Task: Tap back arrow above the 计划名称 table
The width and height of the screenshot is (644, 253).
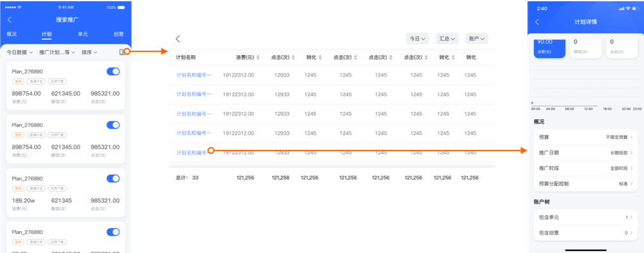Action: tap(178, 39)
